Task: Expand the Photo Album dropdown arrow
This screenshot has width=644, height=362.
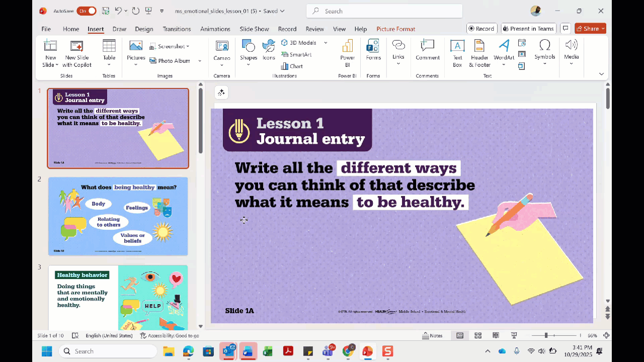Action: point(200,61)
